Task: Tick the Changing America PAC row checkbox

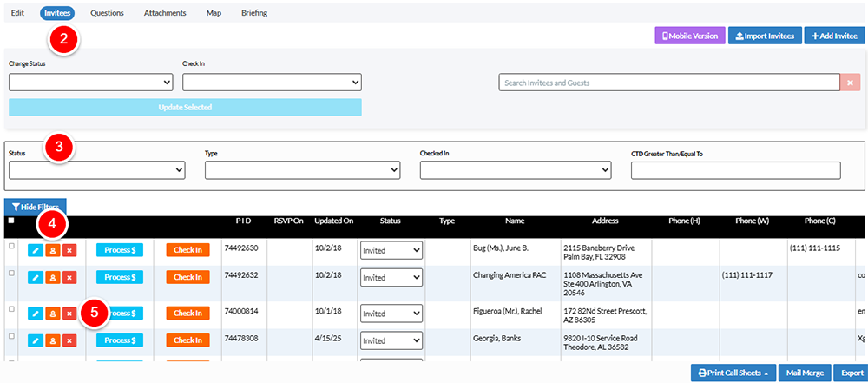Action: click(11, 274)
